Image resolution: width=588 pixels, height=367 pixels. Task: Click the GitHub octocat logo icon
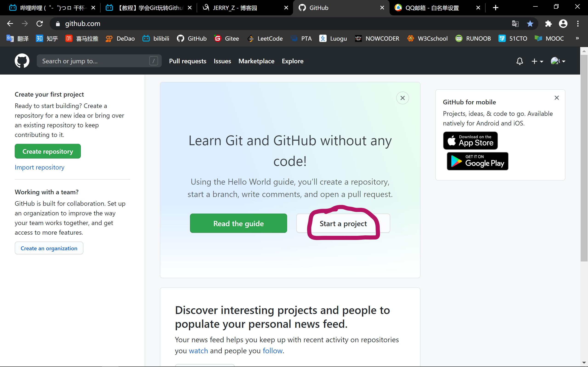pos(22,61)
